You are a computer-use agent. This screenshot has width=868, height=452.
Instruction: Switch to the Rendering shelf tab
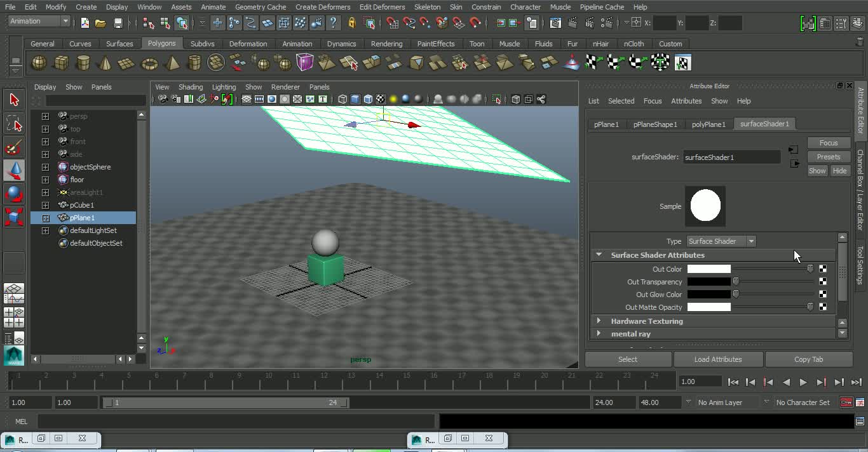[x=386, y=44]
